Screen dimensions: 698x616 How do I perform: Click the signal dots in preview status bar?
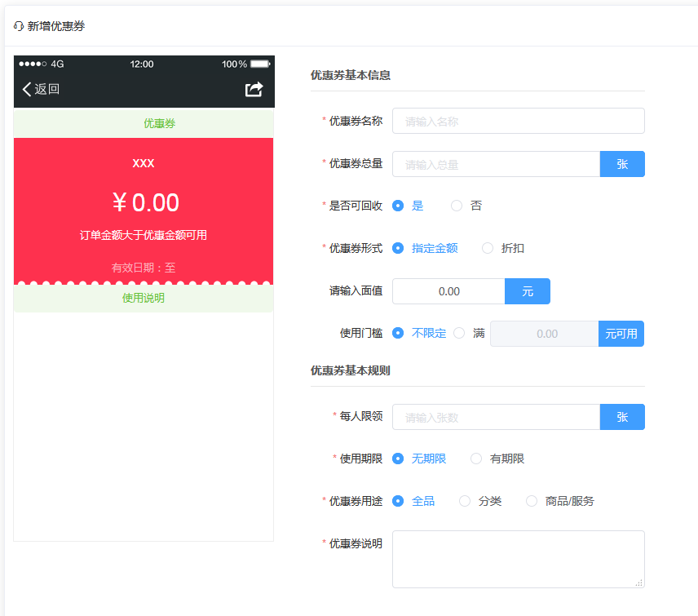point(33,64)
